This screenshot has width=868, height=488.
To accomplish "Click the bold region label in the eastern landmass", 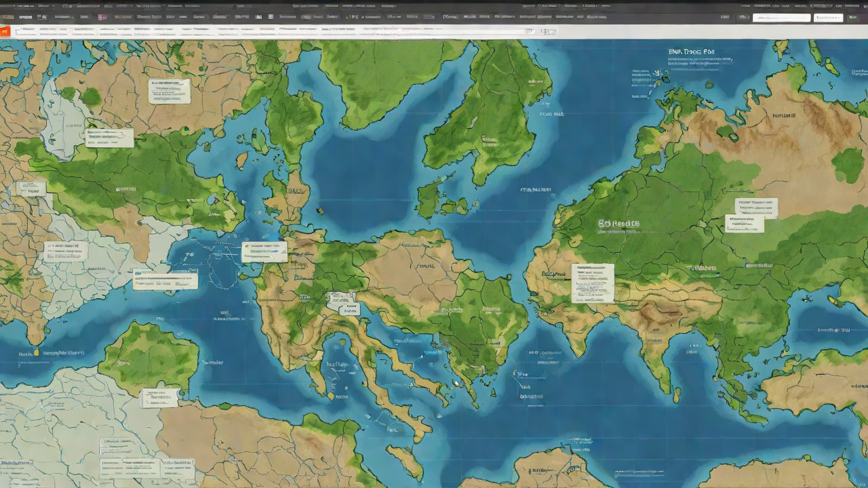I will coord(619,224).
